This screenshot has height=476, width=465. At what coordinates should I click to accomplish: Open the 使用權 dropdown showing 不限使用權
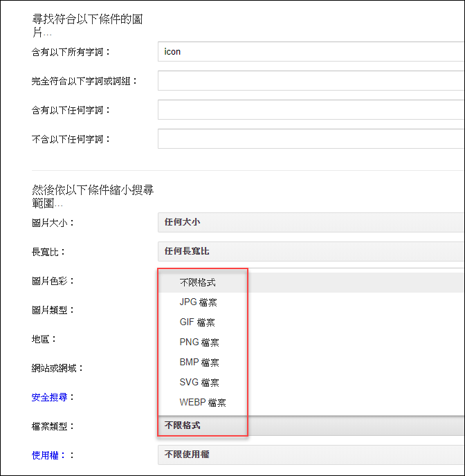tap(311, 455)
